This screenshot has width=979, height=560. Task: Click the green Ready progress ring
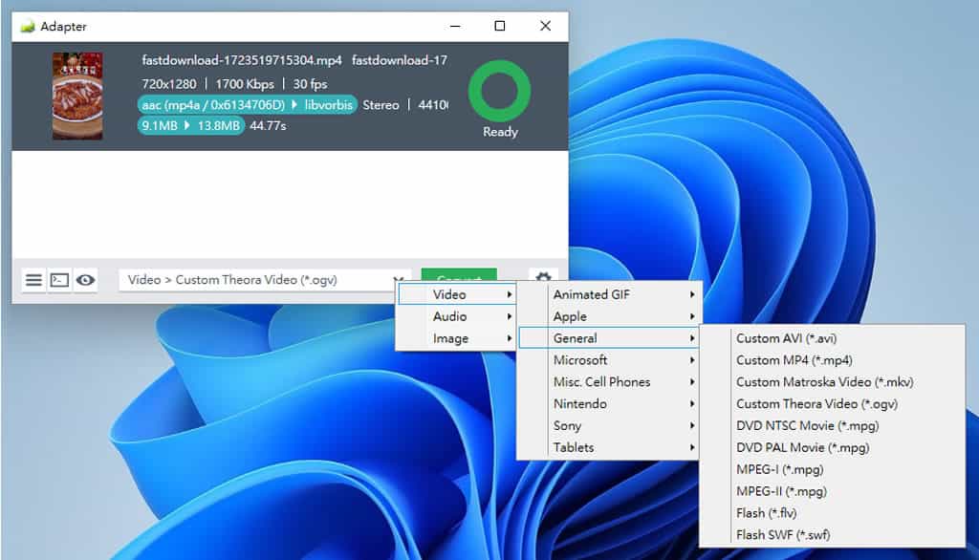pyautogui.click(x=499, y=92)
